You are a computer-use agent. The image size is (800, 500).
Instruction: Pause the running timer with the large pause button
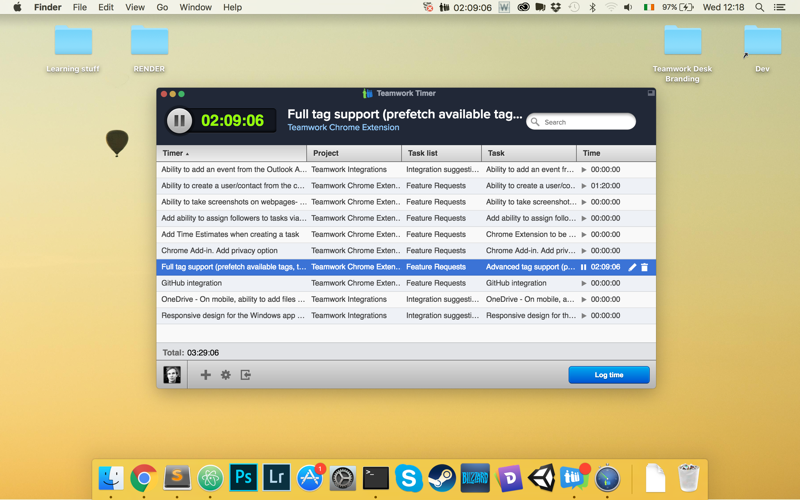point(179,121)
